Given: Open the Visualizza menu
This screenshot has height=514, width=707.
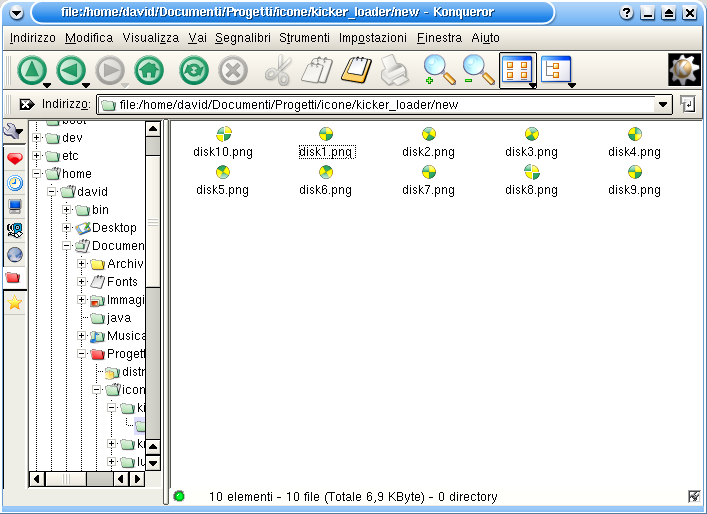Looking at the screenshot, I should point(151,38).
